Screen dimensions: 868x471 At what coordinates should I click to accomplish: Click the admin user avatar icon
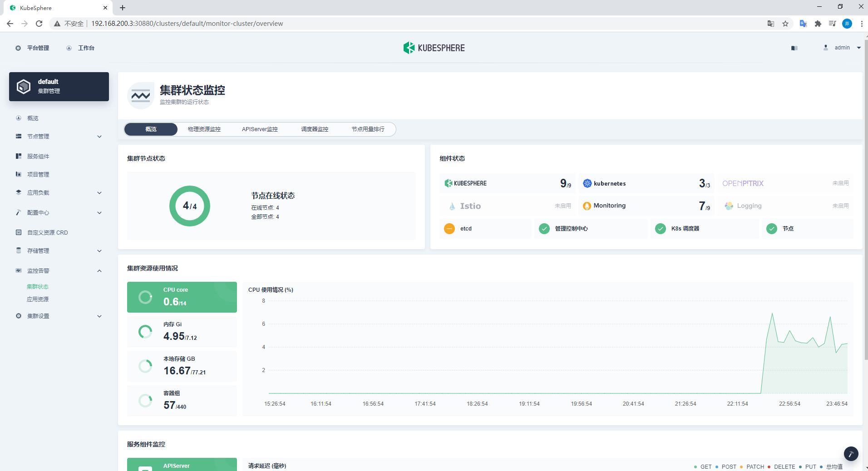pyautogui.click(x=826, y=48)
